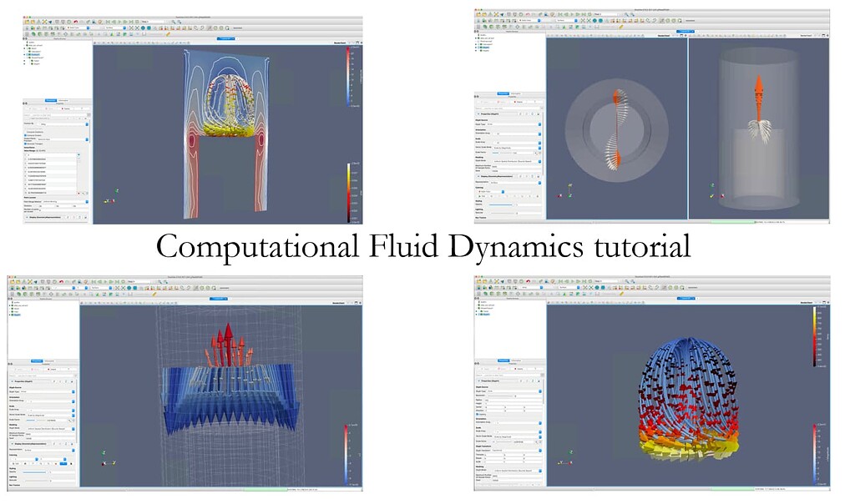855x504 pixels.
Task: Select the Slice filter icon
Action: [x=46, y=36]
